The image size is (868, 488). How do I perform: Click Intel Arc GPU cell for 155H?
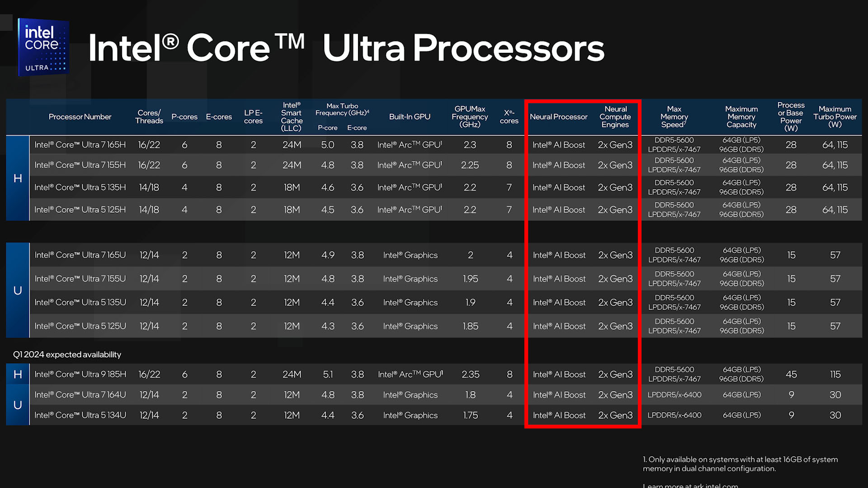point(410,165)
